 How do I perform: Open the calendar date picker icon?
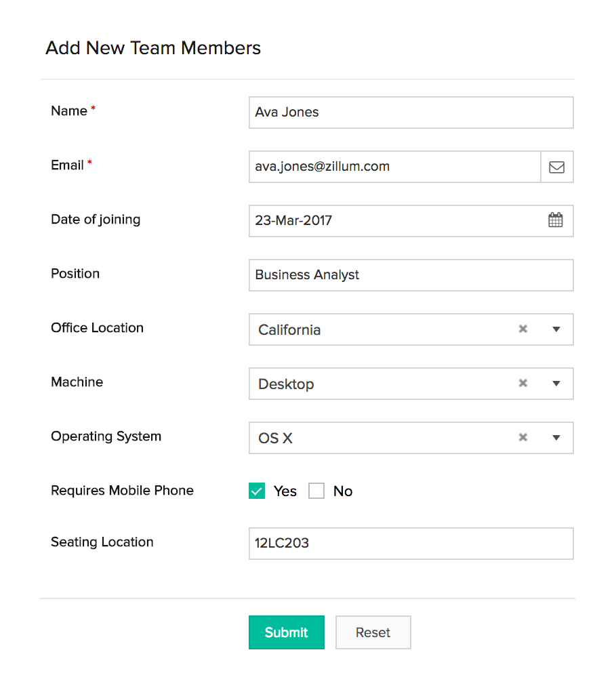556,220
